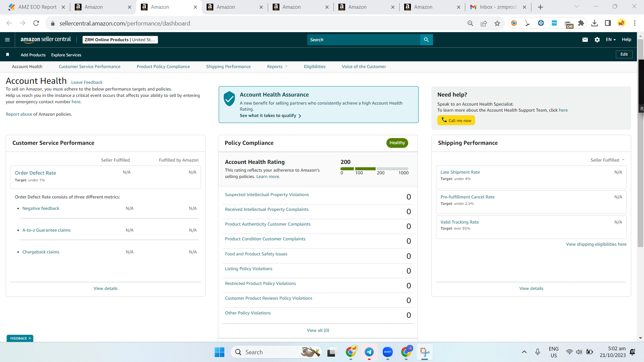644x362 pixels.
Task: Open the Leave Feedback link
Action: (x=87, y=82)
